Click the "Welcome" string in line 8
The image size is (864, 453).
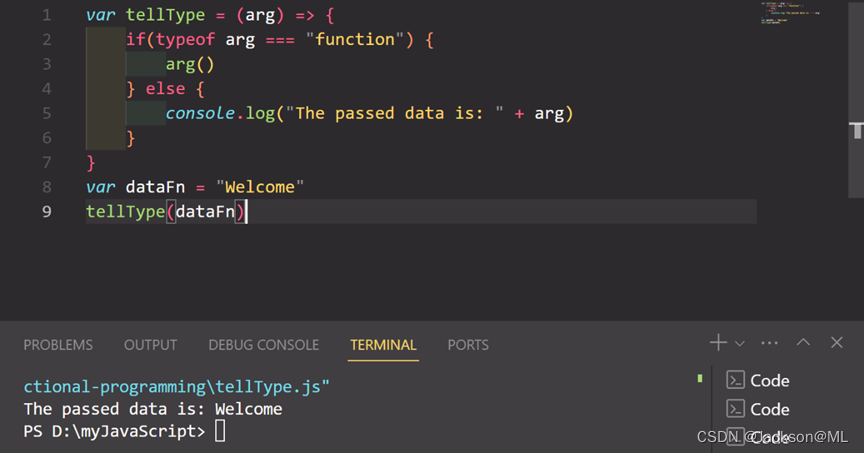pyautogui.click(x=264, y=187)
